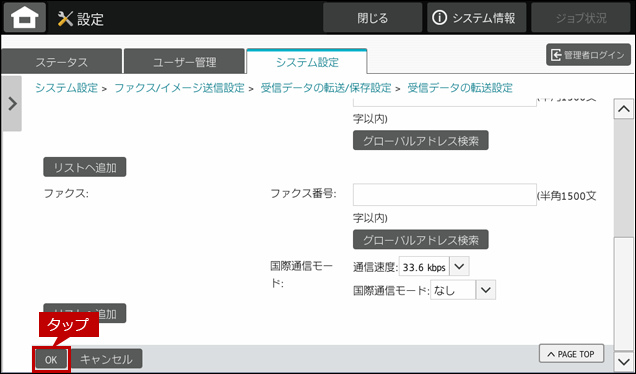Open the 国際通信モード なし dropdown
Screen dimensions: 636x374
click(x=463, y=290)
